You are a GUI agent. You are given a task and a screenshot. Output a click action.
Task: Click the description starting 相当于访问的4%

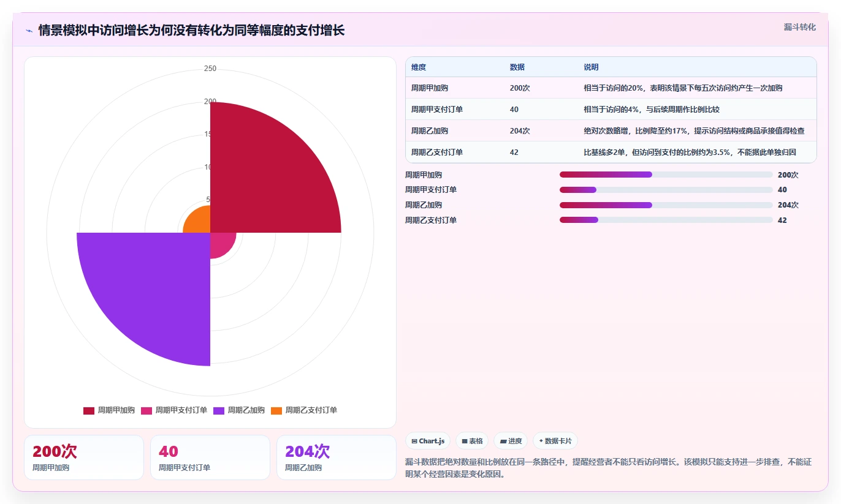(x=652, y=110)
